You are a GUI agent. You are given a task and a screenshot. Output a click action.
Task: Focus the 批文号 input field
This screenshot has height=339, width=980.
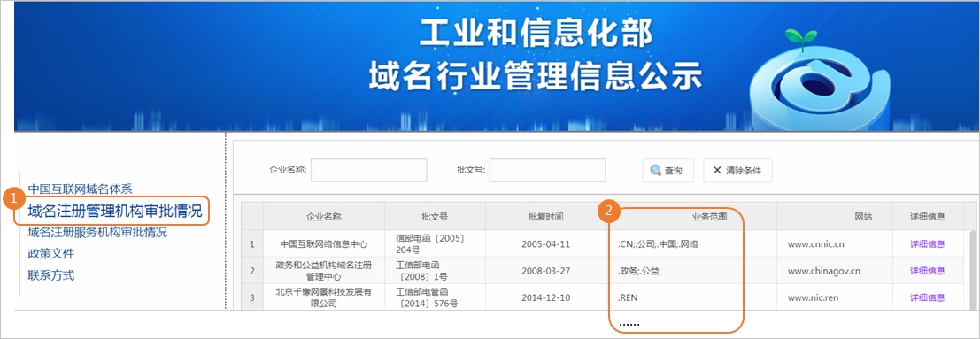point(547,170)
